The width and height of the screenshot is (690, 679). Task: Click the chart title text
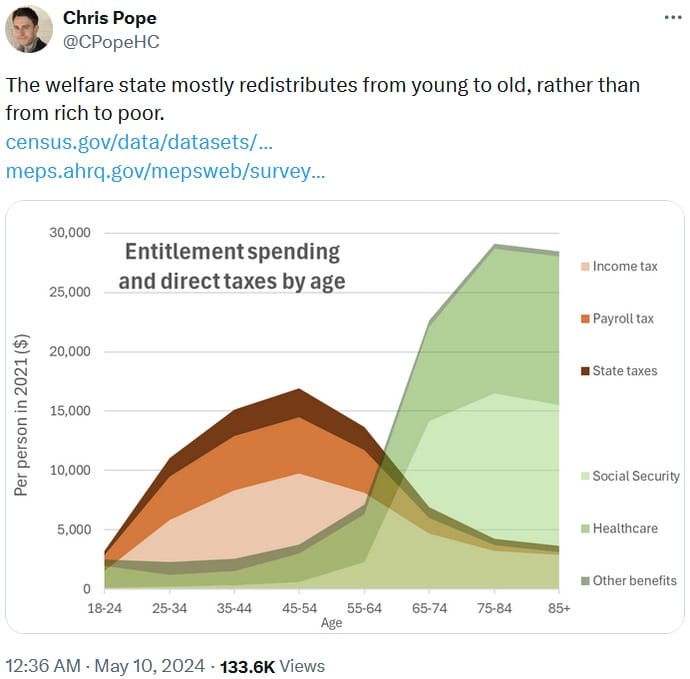point(231,266)
